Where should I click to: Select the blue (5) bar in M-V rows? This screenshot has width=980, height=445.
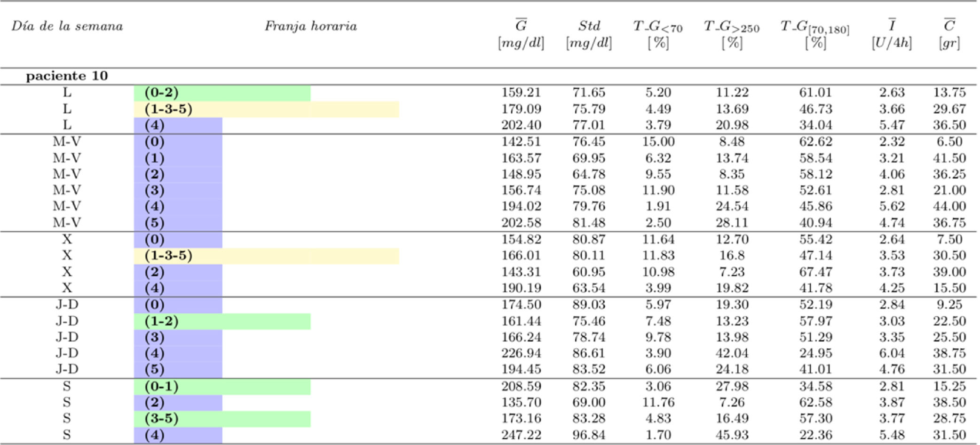(178, 223)
